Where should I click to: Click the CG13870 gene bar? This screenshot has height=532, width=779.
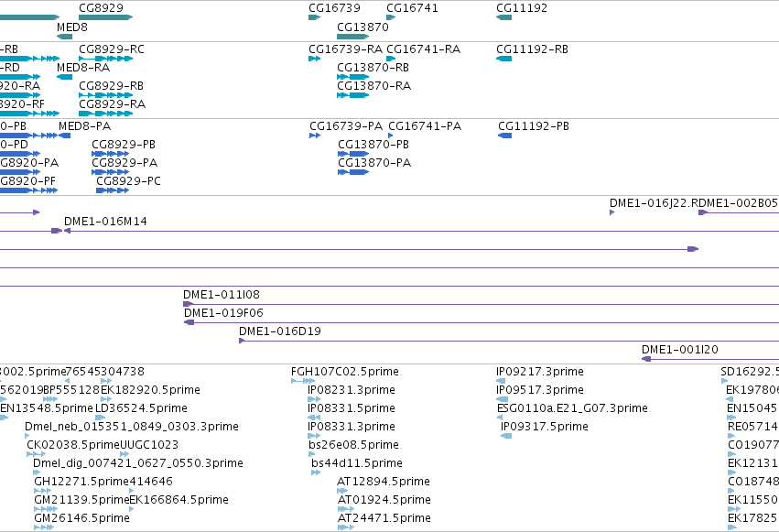click(x=352, y=37)
